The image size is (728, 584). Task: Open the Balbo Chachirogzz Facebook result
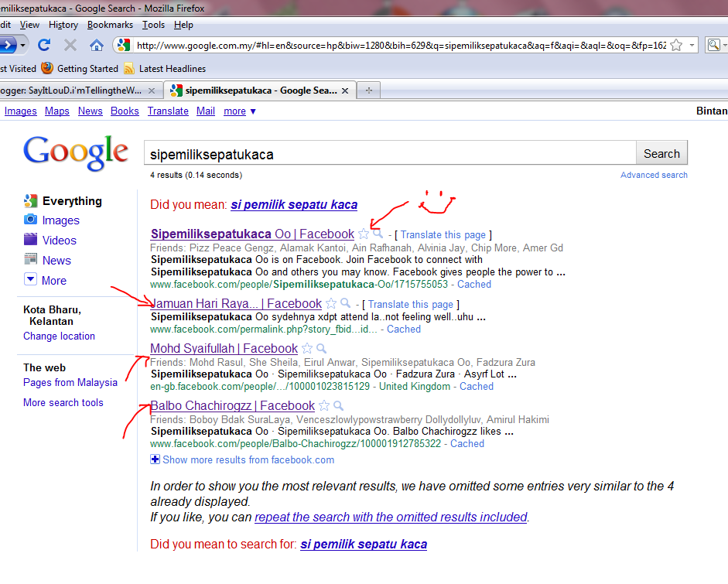pyautogui.click(x=233, y=406)
